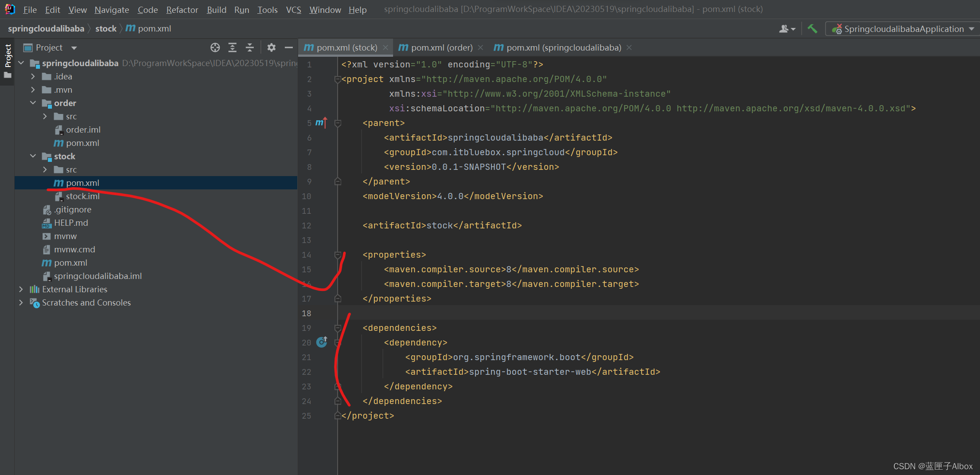Expand the .idea folder

pos(33,76)
